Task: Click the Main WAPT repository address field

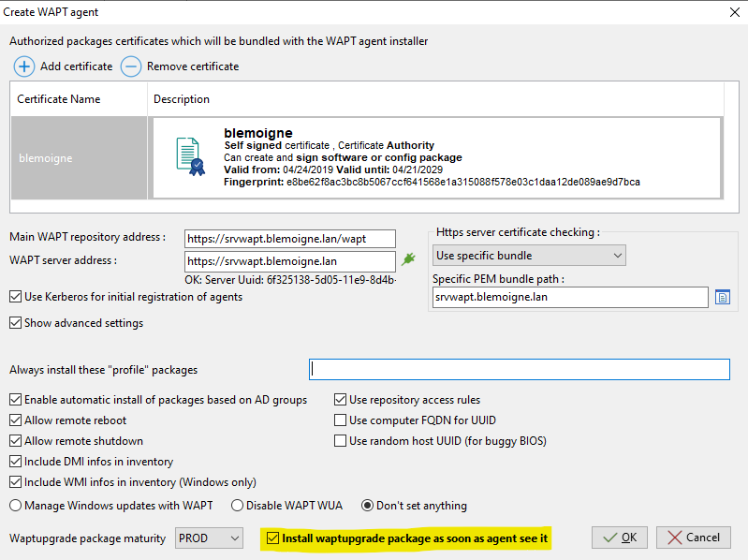Action: point(290,239)
